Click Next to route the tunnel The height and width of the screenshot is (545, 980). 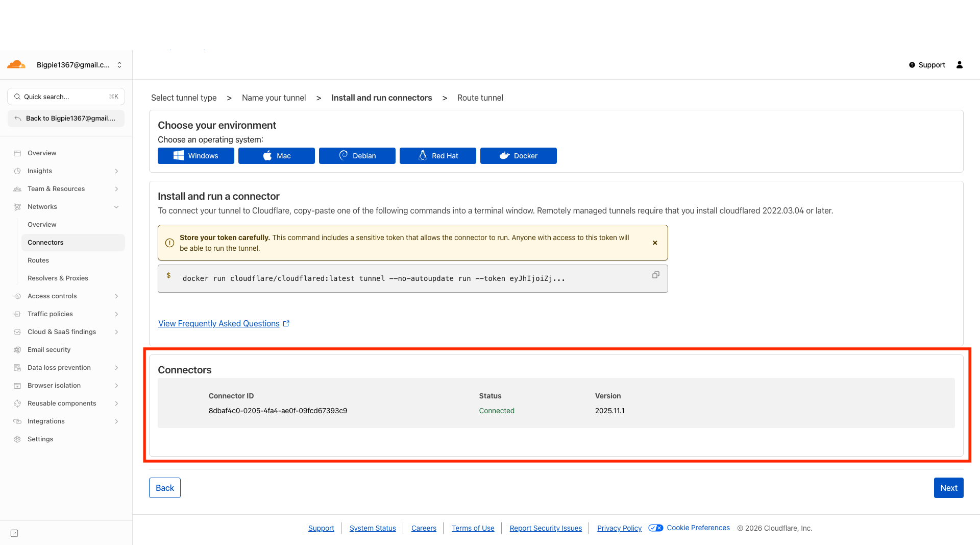(x=948, y=488)
